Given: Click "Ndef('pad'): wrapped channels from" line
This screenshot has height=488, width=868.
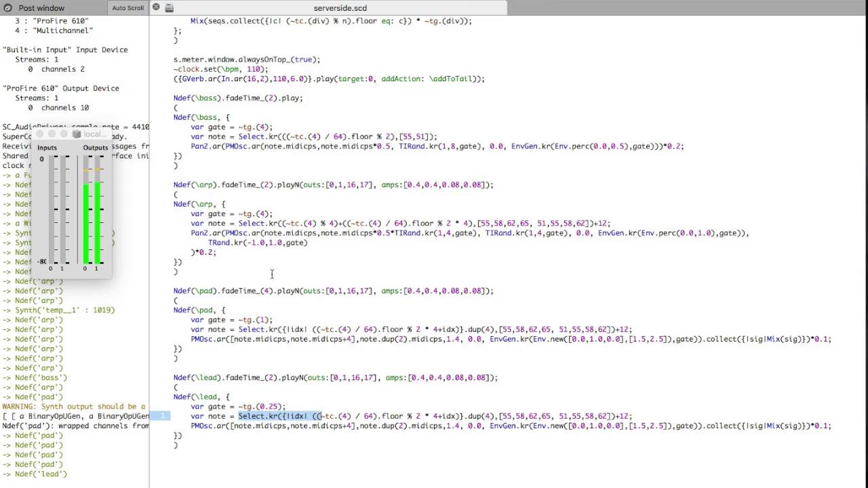Looking at the screenshot, I should click(75, 426).
